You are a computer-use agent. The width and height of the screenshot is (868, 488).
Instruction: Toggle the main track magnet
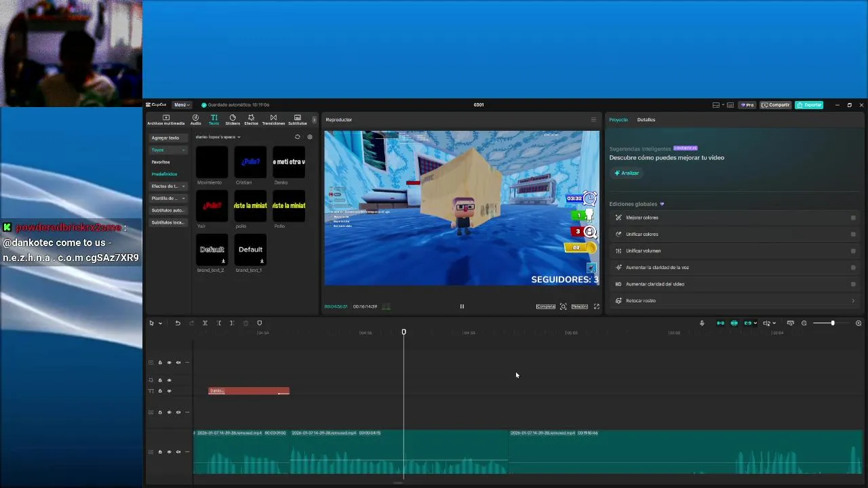pyautogui.click(x=720, y=323)
